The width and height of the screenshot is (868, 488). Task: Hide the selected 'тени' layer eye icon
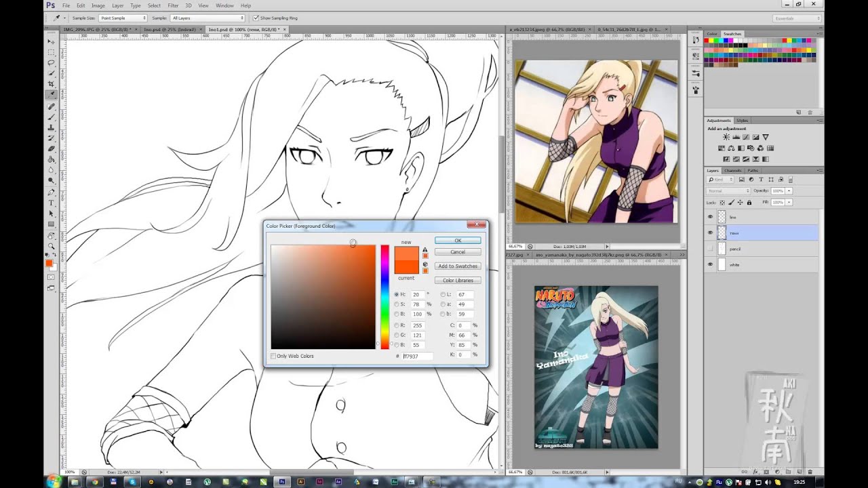(710, 232)
